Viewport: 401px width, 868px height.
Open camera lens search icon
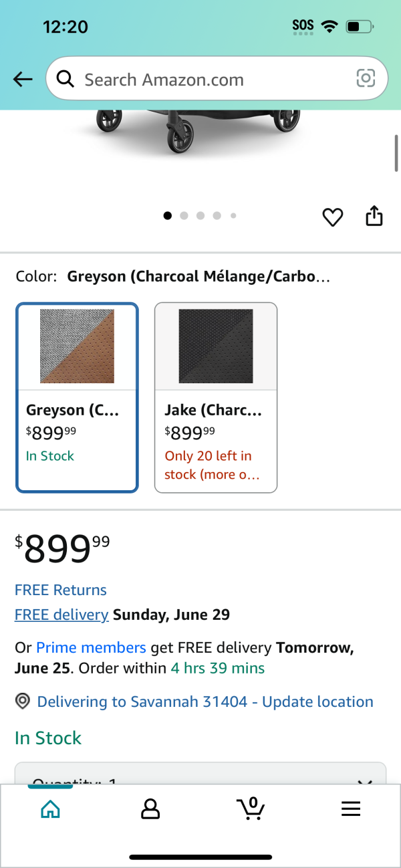[x=366, y=79]
